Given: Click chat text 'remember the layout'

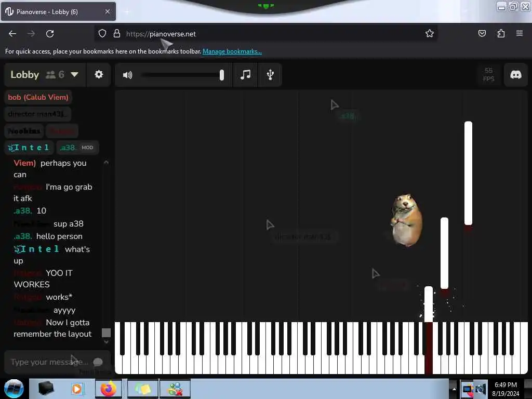Looking at the screenshot, I should (x=52, y=334).
